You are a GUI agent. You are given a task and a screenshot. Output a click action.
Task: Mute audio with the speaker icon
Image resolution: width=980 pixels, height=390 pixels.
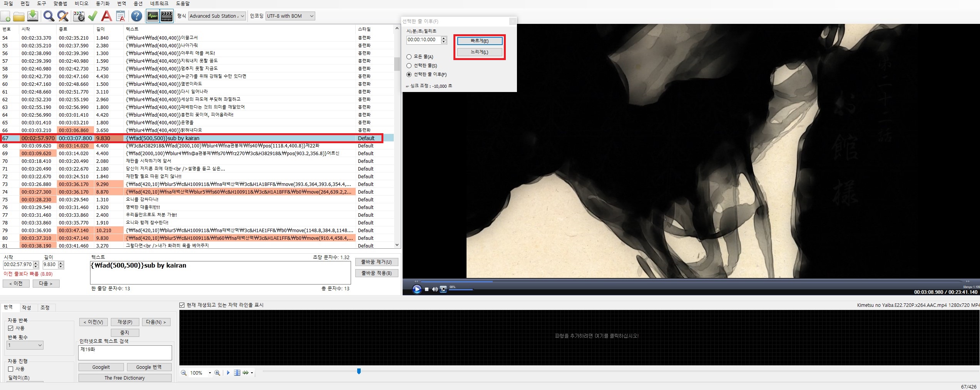(435, 289)
